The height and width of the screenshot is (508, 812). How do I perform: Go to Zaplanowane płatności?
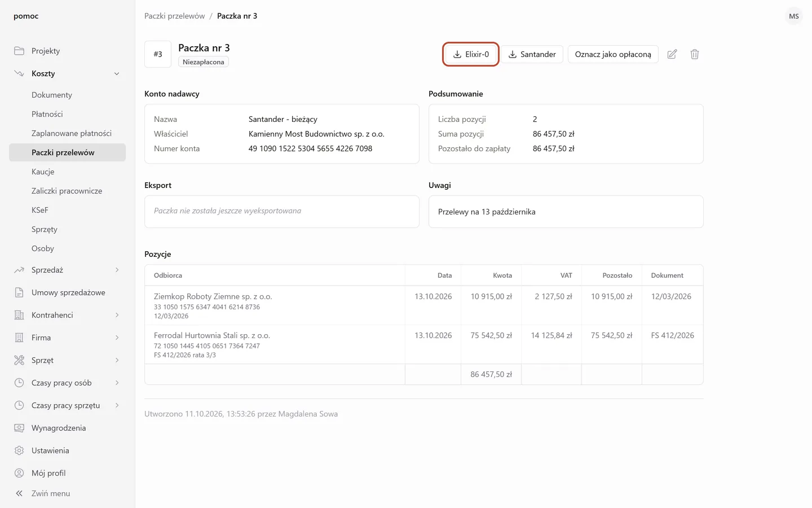[x=67, y=133]
